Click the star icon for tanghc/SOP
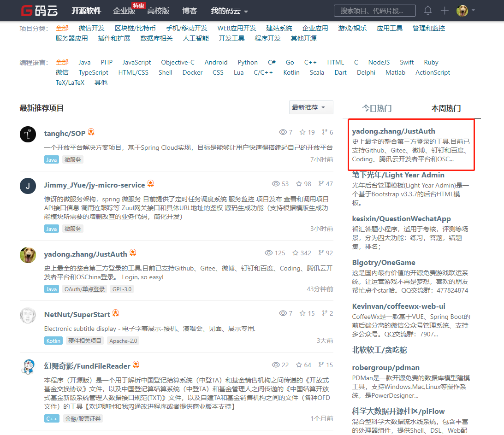The image size is (504, 435). pos(302,132)
